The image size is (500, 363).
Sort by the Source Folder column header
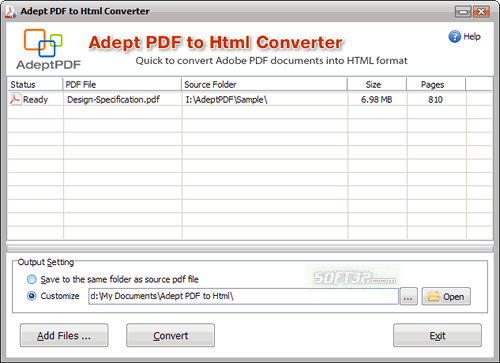pos(265,84)
